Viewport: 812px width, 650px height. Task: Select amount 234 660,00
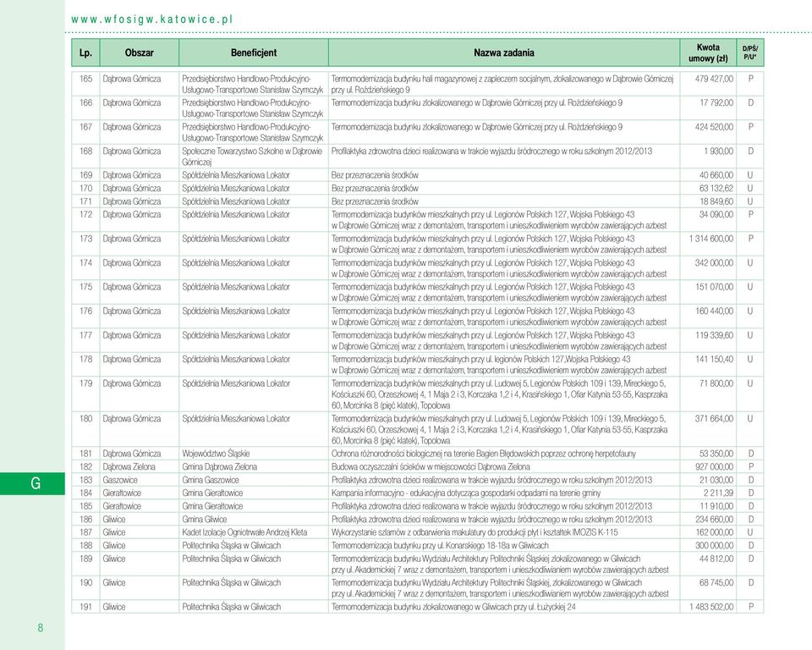pos(714,520)
